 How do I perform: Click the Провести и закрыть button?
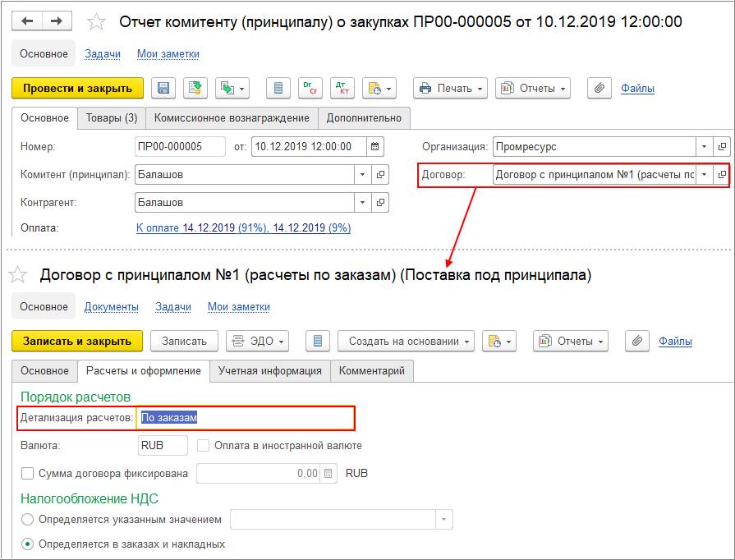[x=78, y=88]
